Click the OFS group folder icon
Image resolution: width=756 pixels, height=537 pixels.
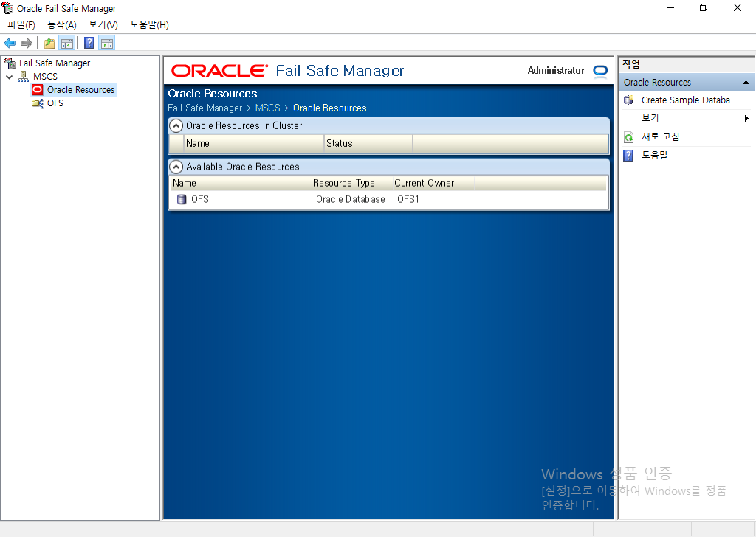(x=37, y=103)
